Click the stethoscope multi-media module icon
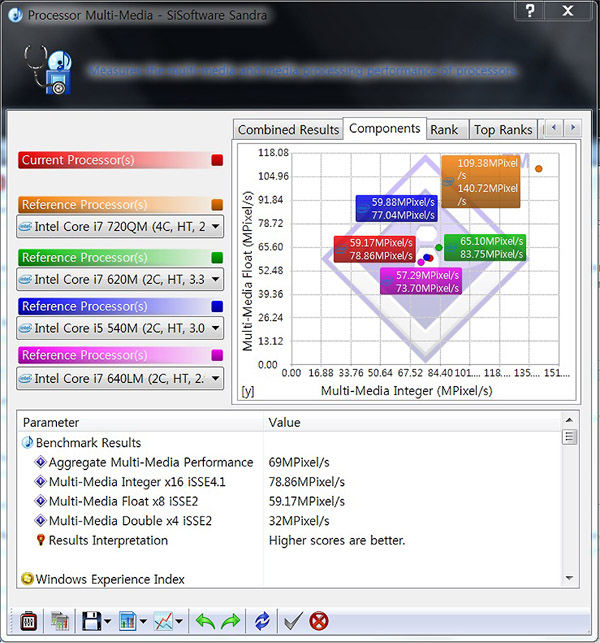This screenshot has width=600, height=643. 48,70
